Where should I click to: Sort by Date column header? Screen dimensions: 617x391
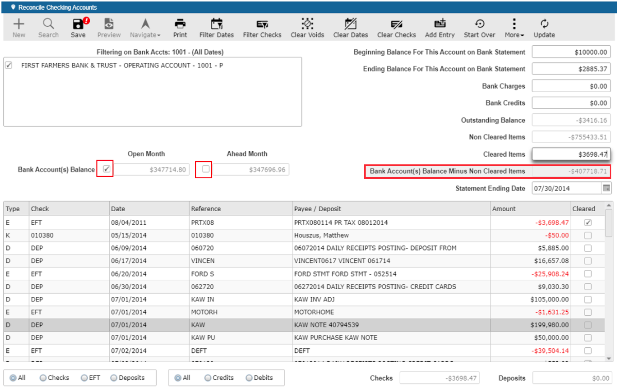149,208
